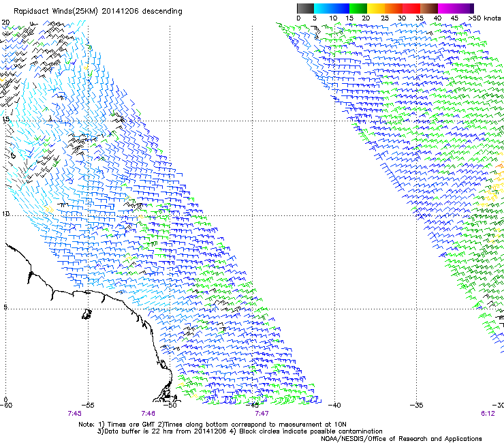
Task: Click the '40' label under the color bar
Action: pos(437,18)
